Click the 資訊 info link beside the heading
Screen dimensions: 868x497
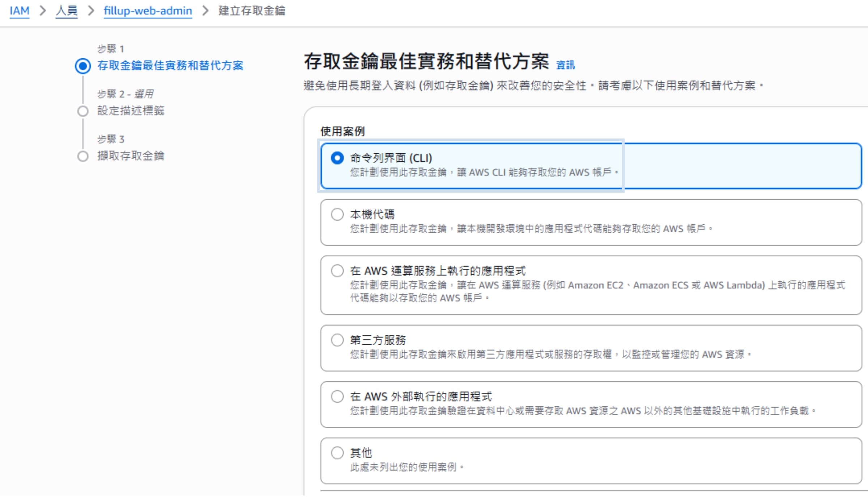pyautogui.click(x=565, y=65)
